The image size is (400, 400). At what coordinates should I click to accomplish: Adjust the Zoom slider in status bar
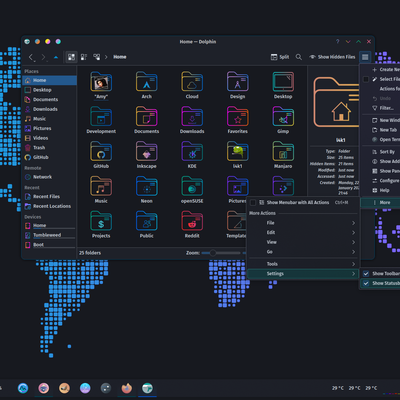click(221, 253)
